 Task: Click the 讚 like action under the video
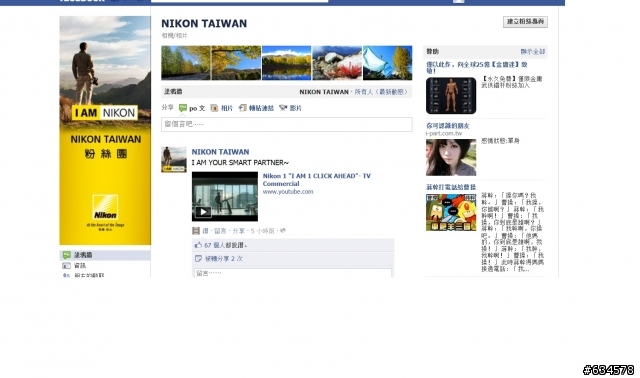[205, 231]
